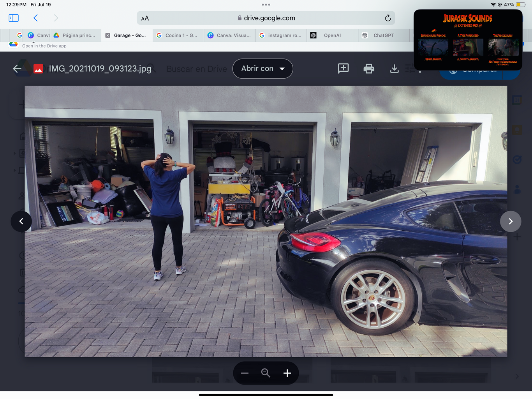Zoom in with the plus button
Image resolution: width=532 pixels, height=399 pixels.
pos(287,373)
